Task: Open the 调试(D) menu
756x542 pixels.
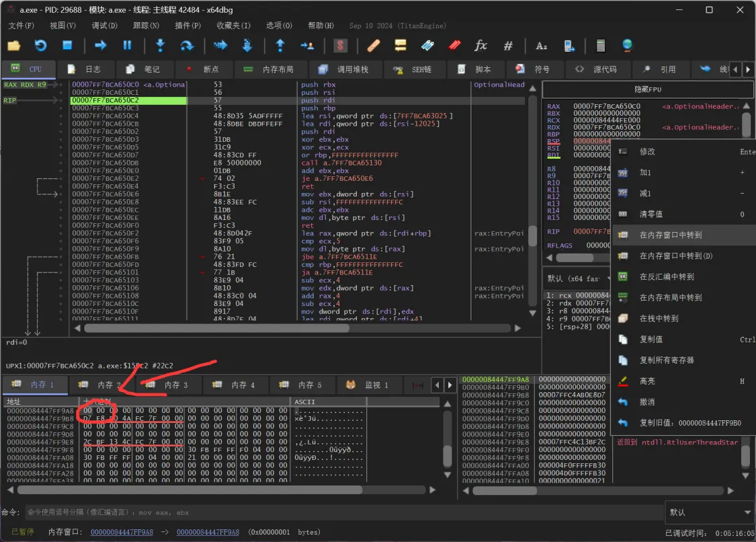Action: pyautogui.click(x=104, y=26)
